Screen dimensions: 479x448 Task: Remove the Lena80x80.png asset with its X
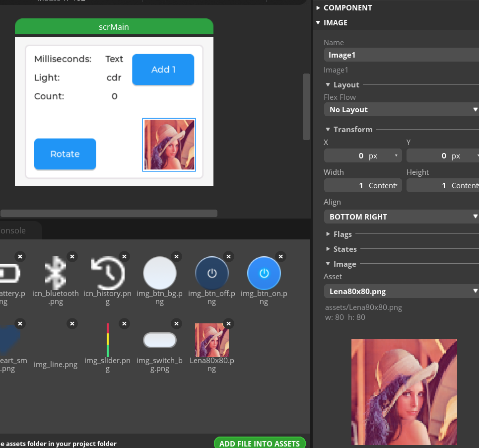[x=228, y=324]
